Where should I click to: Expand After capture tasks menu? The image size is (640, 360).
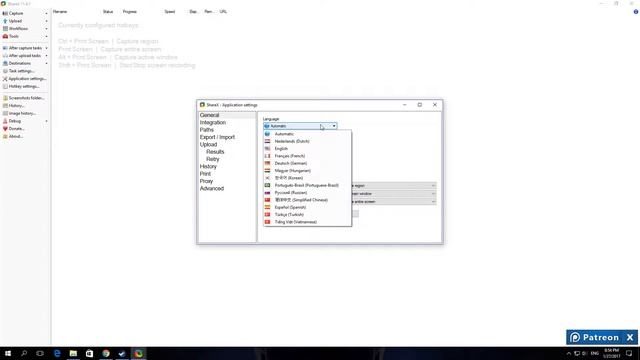24,48
